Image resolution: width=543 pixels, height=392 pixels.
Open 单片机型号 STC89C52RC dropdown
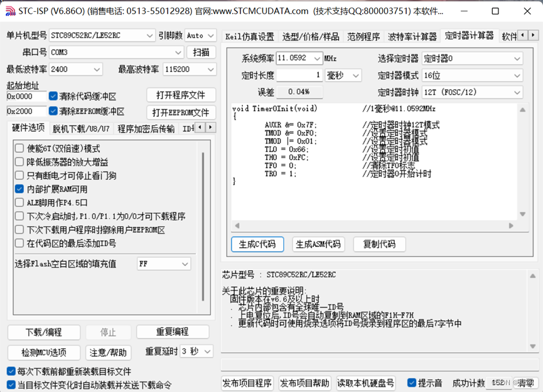[x=102, y=35]
